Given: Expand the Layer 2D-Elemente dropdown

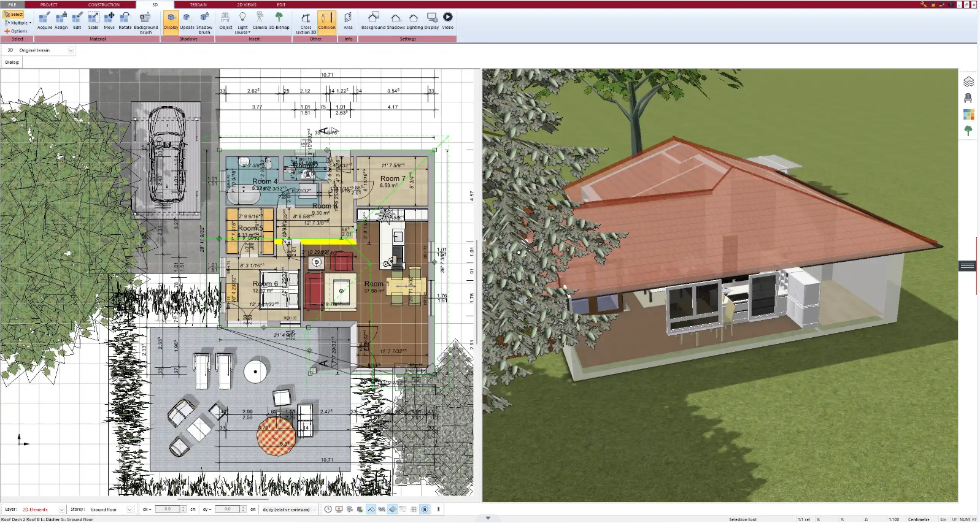Looking at the screenshot, I should point(61,510).
